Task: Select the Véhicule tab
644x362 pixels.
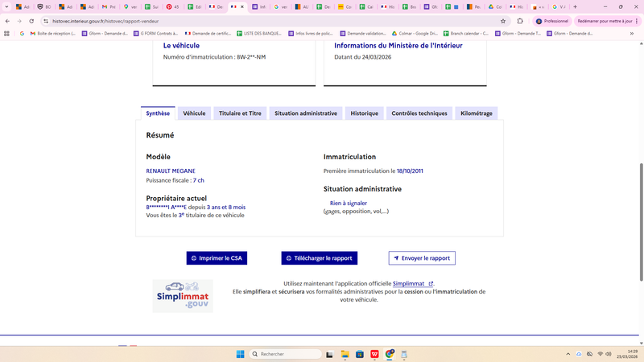Action: pos(194,113)
